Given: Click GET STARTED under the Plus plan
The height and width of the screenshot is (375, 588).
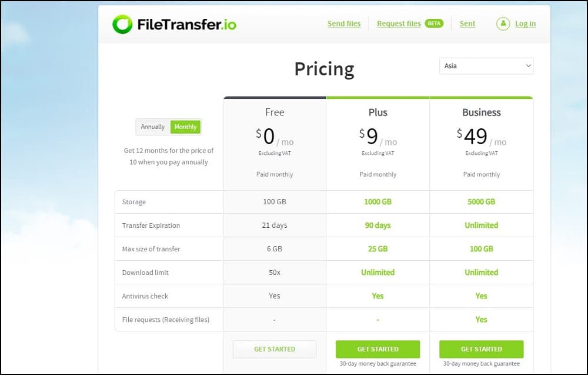Looking at the screenshot, I should point(377,349).
